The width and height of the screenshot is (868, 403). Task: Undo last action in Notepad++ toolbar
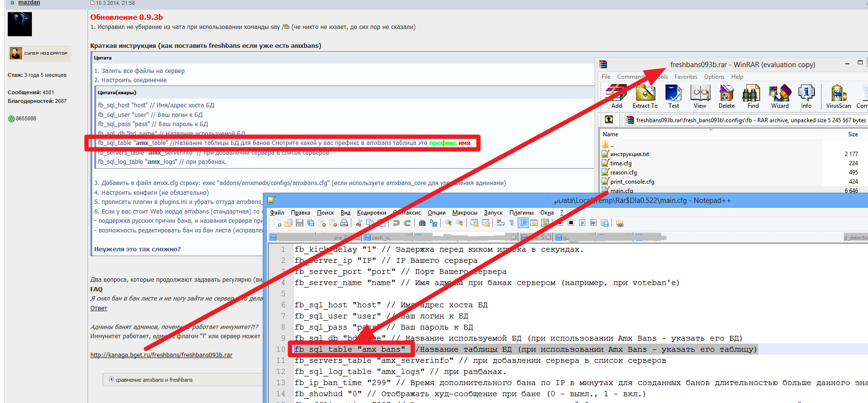point(396,223)
